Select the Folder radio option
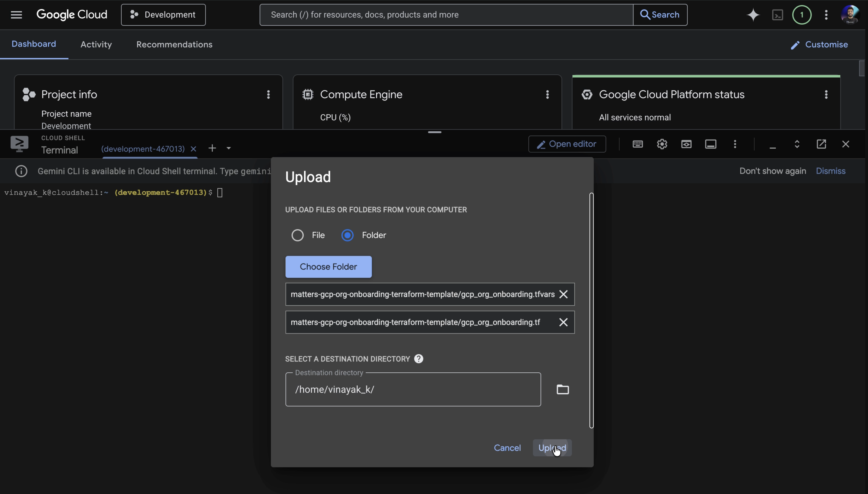 click(347, 235)
